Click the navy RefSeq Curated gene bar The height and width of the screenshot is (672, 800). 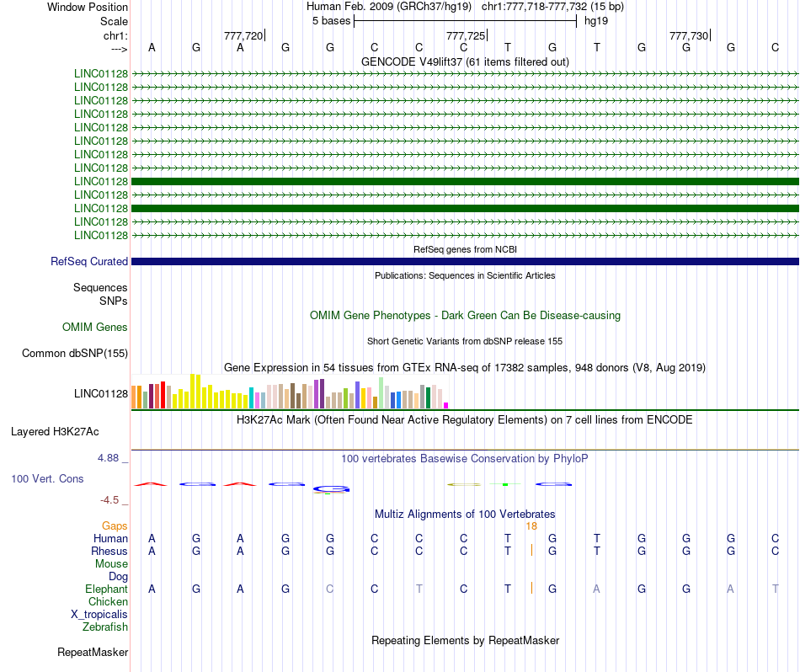(465, 262)
